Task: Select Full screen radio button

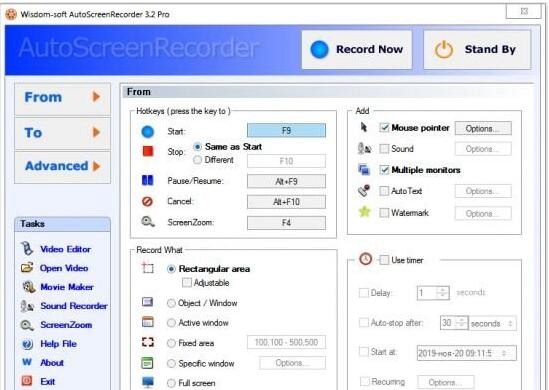Action: [171, 383]
